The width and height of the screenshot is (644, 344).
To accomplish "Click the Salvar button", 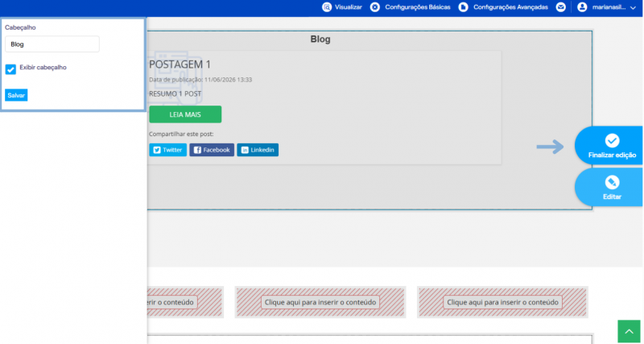I will coord(16,95).
